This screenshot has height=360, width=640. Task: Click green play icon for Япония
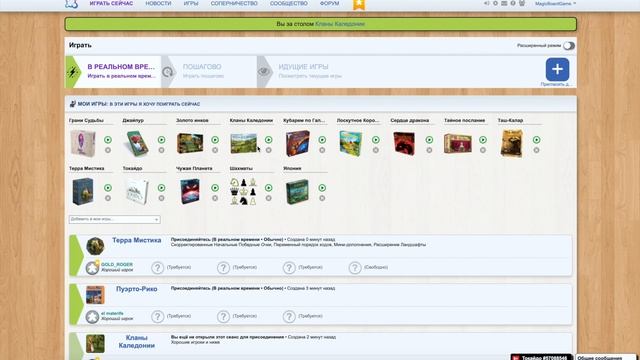(322, 188)
